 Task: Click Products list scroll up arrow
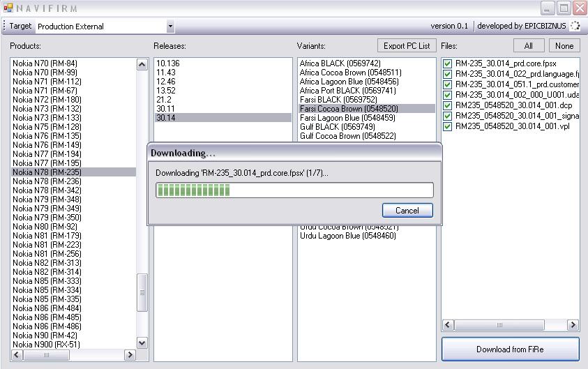142,64
